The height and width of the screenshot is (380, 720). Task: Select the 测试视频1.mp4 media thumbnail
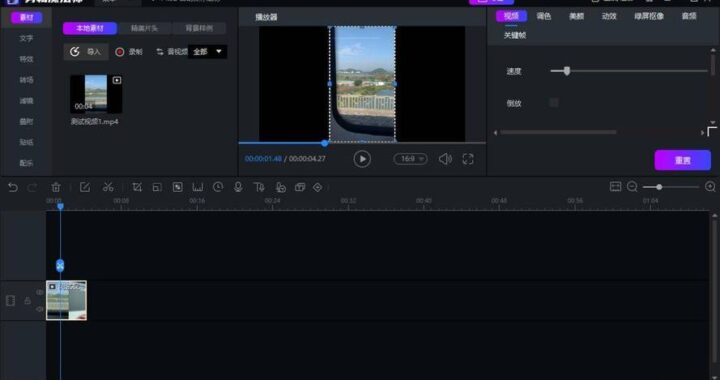click(x=96, y=94)
